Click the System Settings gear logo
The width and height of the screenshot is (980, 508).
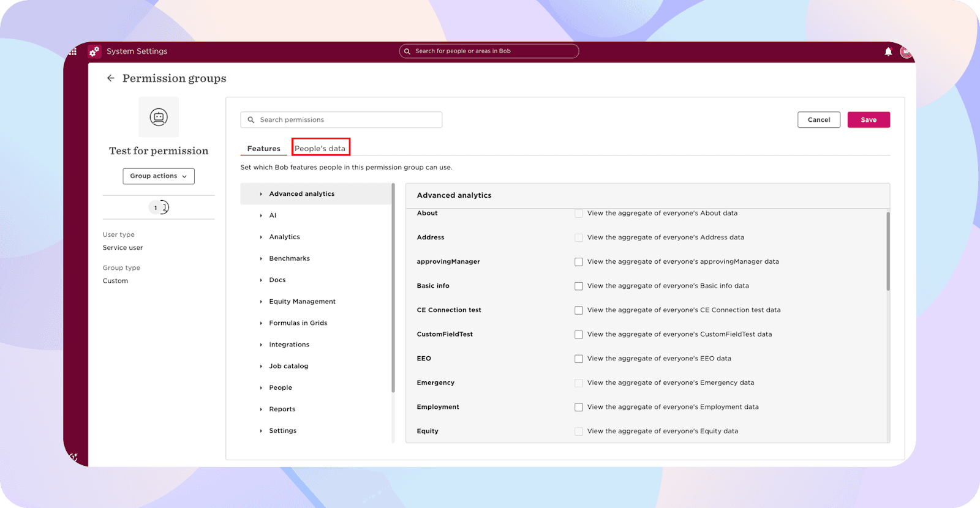94,51
